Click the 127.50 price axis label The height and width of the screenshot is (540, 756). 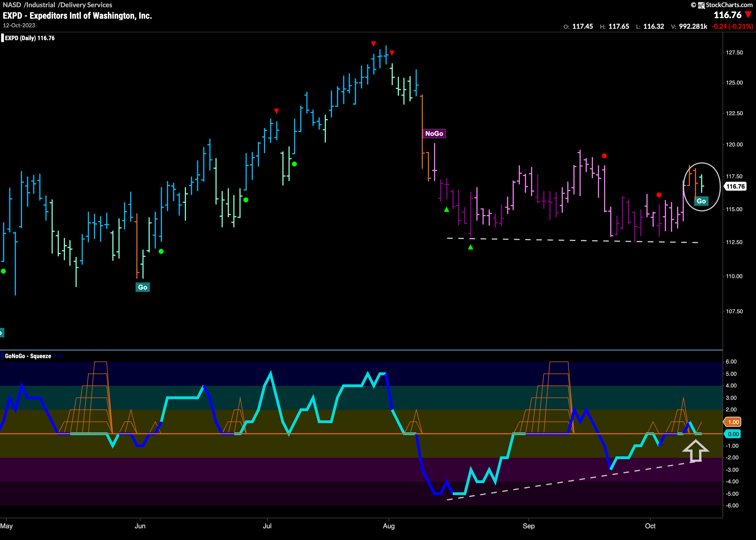[735, 52]
